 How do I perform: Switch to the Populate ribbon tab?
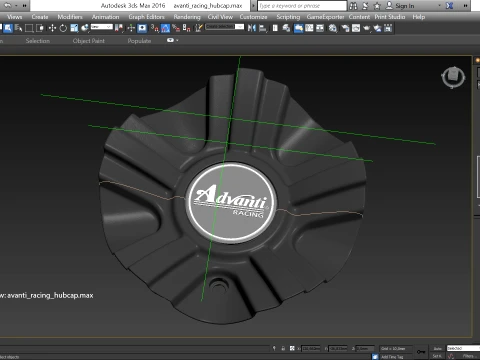139,41
